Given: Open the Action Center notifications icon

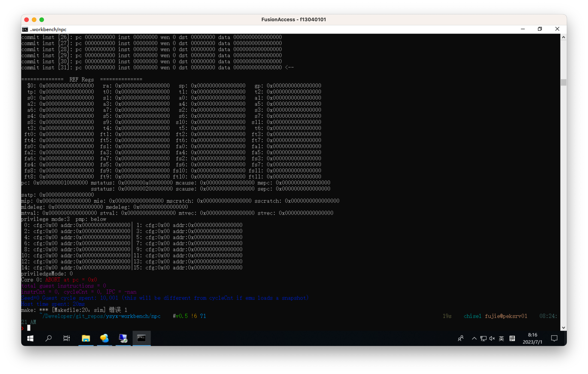Looking at the screenshot, I should click(x=554, y=338).
